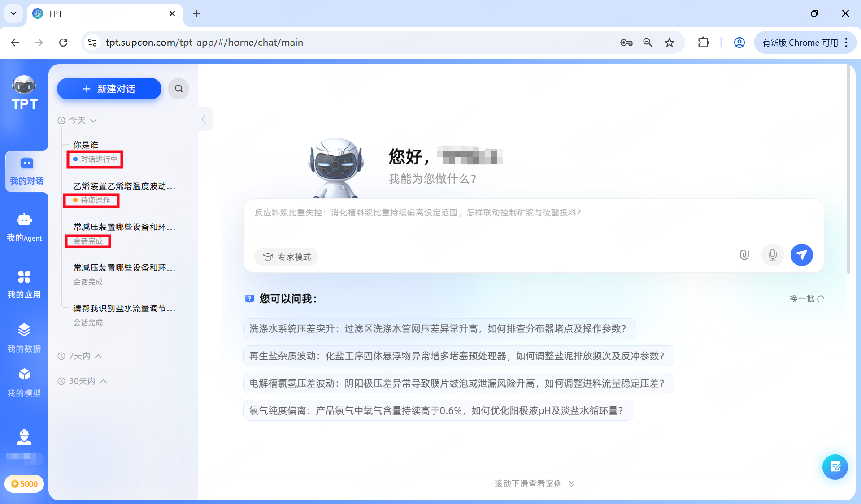Viewport: 861px width, 504px height.
Task: Attach a file using the paperclip icon
Action: point(744,255)
